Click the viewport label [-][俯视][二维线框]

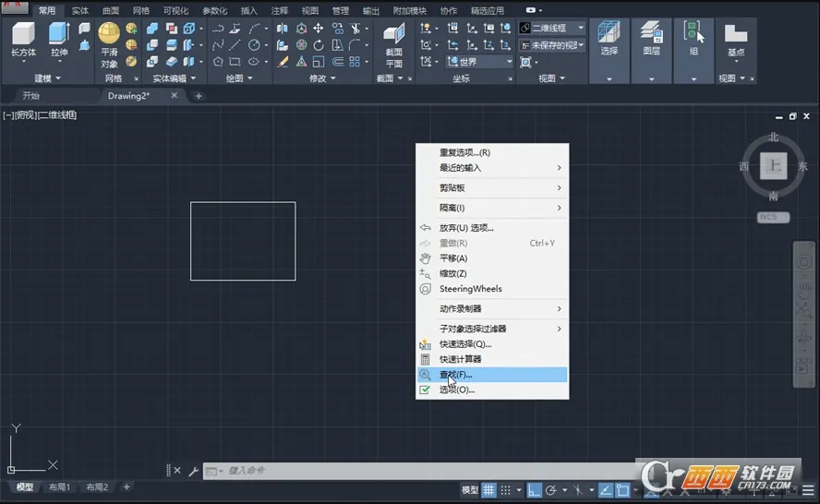40,115
